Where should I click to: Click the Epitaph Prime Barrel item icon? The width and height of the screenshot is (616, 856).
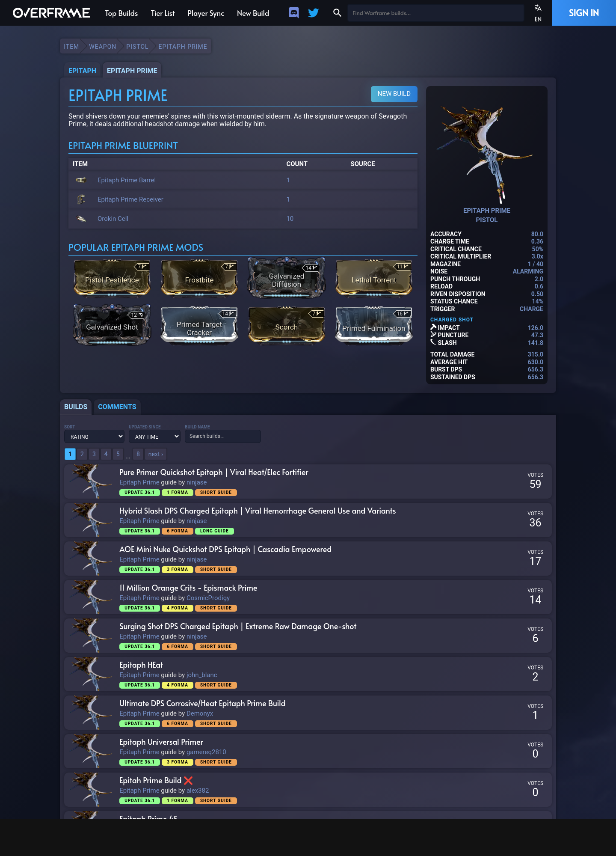coord(81,180)
